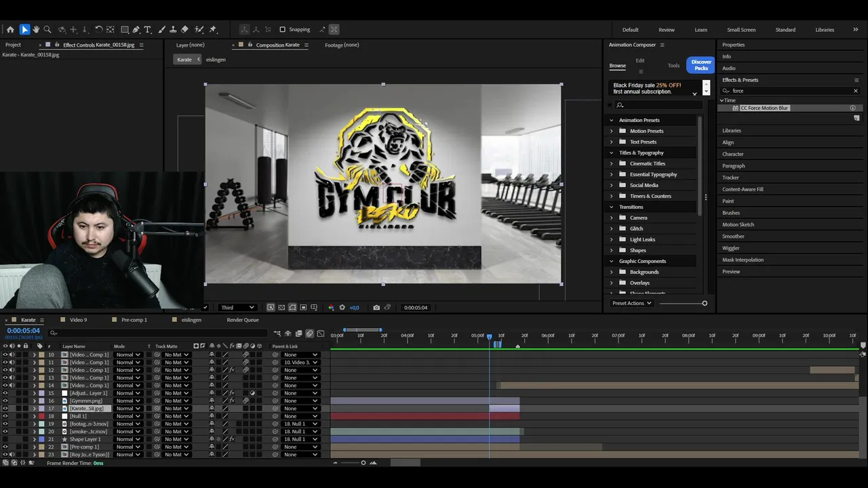The height and width of the screenshot is (488, 868).
Task: Select the Brush tool
Action: point(161,29)
